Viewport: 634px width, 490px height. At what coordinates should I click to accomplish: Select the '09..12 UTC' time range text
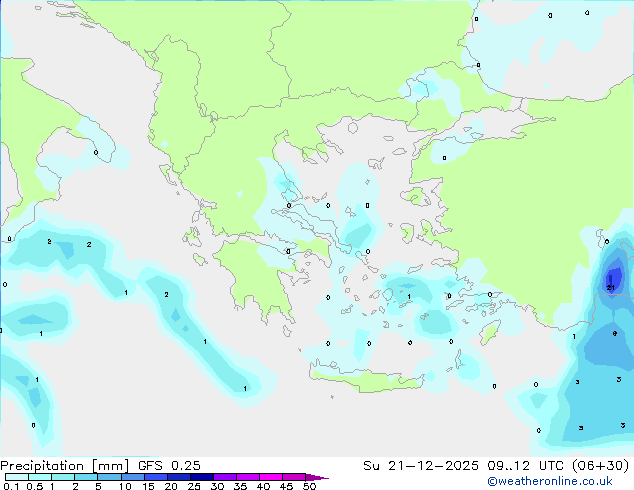coord(525,466)
